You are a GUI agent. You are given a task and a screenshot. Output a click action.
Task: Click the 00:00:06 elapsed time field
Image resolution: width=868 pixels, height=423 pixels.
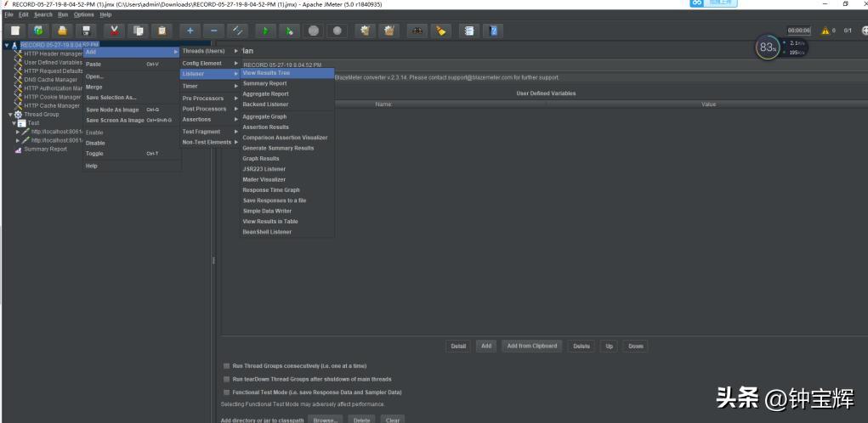pos(799,31)
